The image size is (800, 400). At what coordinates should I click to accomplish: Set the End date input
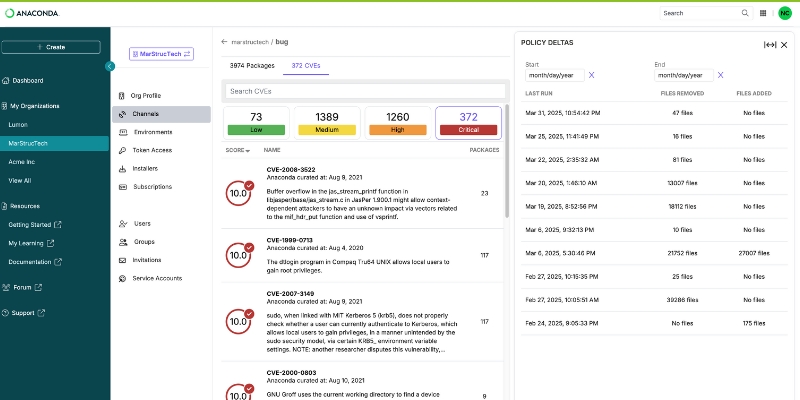pos(684,76)
